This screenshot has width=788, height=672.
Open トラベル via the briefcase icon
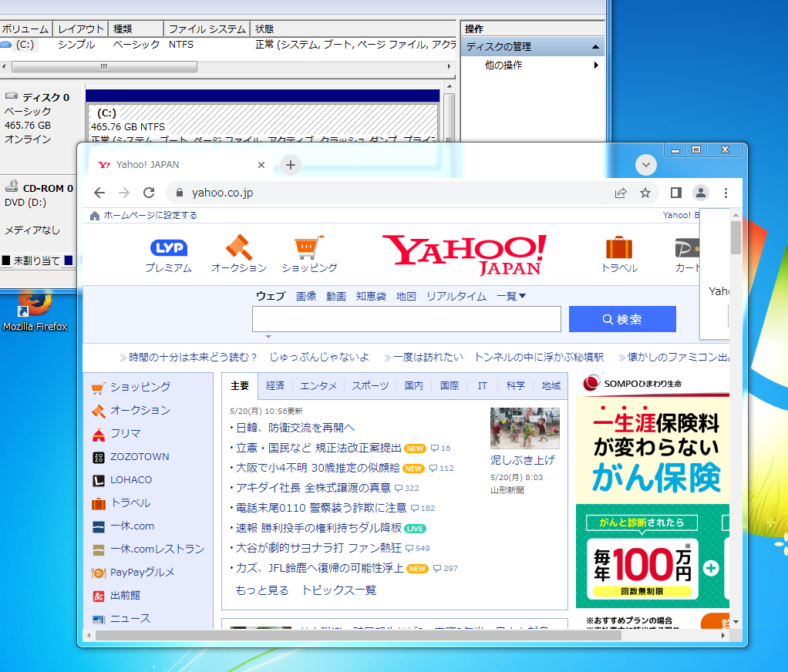(618, 248)
